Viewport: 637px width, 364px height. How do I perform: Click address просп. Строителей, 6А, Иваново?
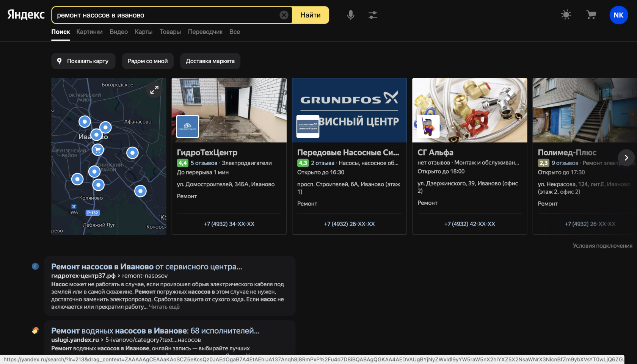pyautogui.click(x=348, y=188)
